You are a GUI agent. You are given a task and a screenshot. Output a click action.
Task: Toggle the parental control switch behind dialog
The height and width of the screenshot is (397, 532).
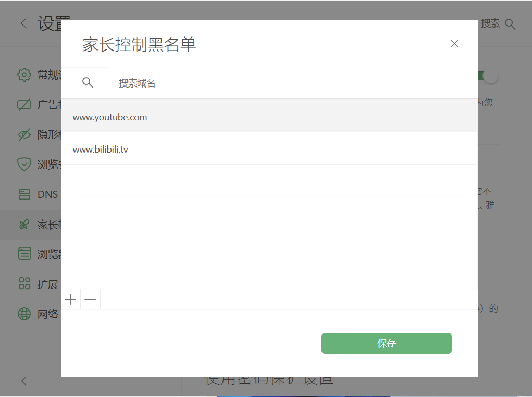[x=488, y=76]
